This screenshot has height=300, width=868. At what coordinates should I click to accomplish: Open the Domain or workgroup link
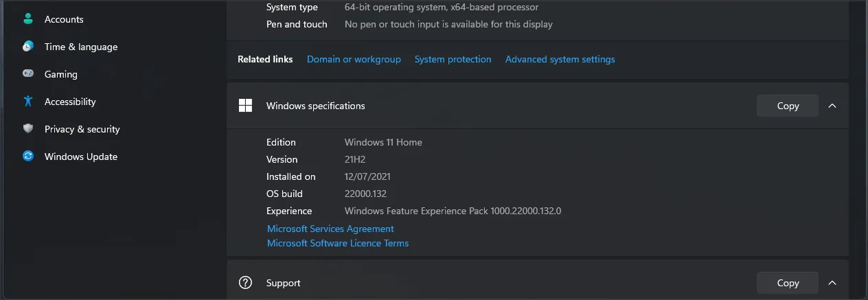[x=354, y=60]
